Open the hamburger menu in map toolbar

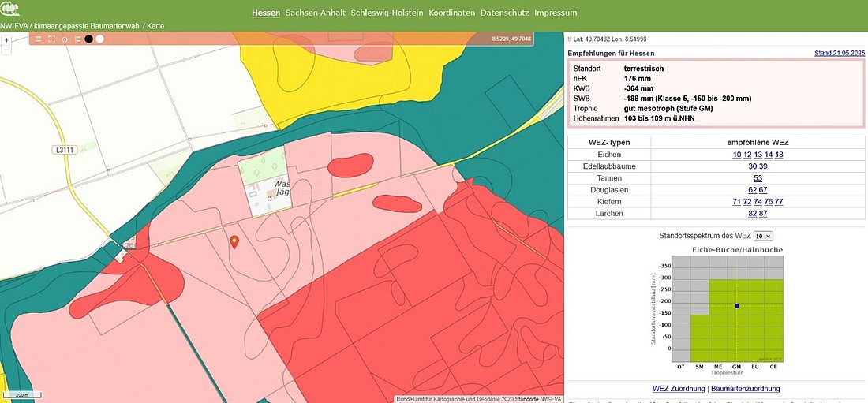coord(38,39)
